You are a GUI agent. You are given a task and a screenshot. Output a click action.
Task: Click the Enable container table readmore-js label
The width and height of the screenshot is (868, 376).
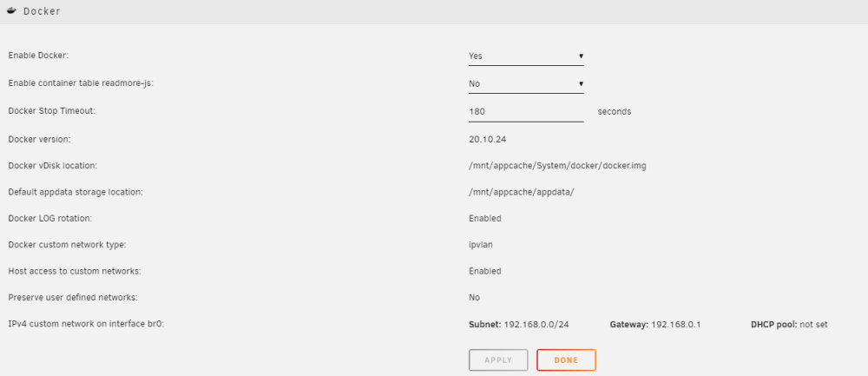[x=81, y=83]
